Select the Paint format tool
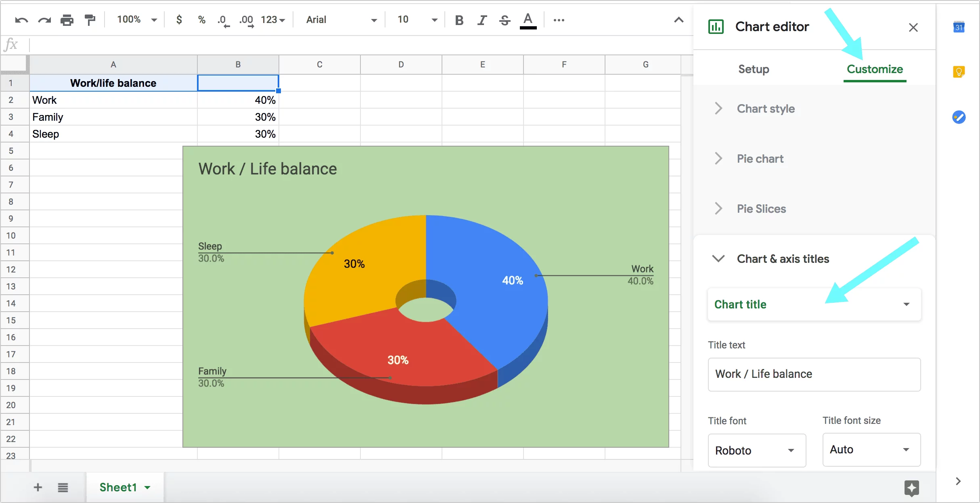This screenshot has height=503, width=980. (90, 20)
